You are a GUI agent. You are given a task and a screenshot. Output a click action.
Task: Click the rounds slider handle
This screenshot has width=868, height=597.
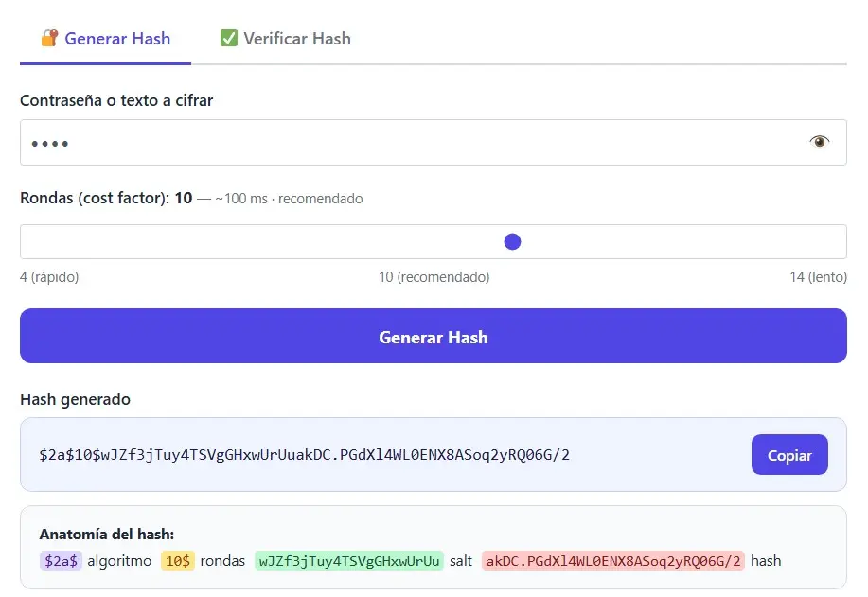tap(513, 242)
